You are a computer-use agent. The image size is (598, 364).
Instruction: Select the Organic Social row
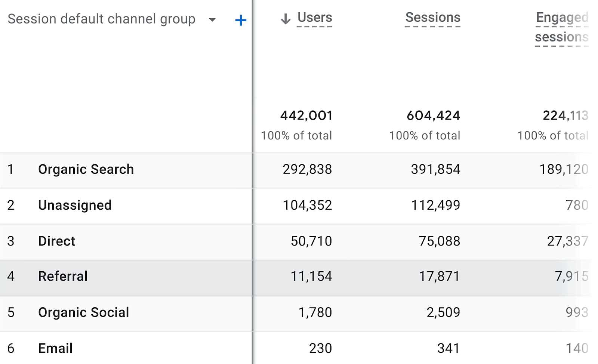point(83,312)
